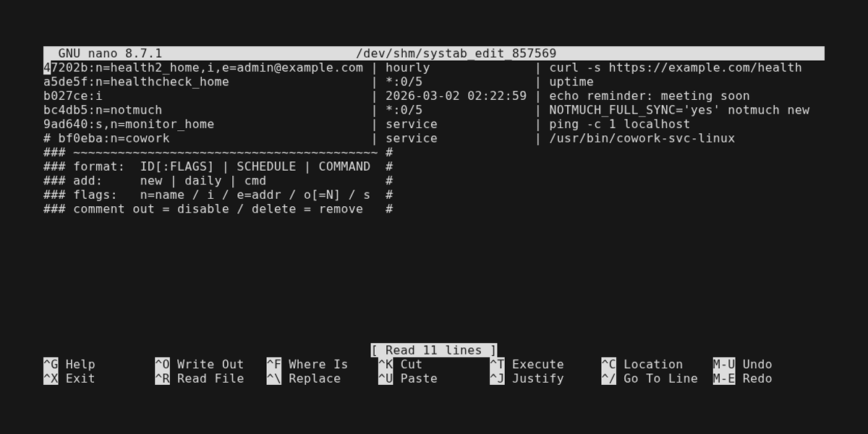This screenshot has width=868, height=434.
Task: Click the 2026-03-02 02:22:59 schedule value
Action: pyautogui.click(x=456, y=96)
